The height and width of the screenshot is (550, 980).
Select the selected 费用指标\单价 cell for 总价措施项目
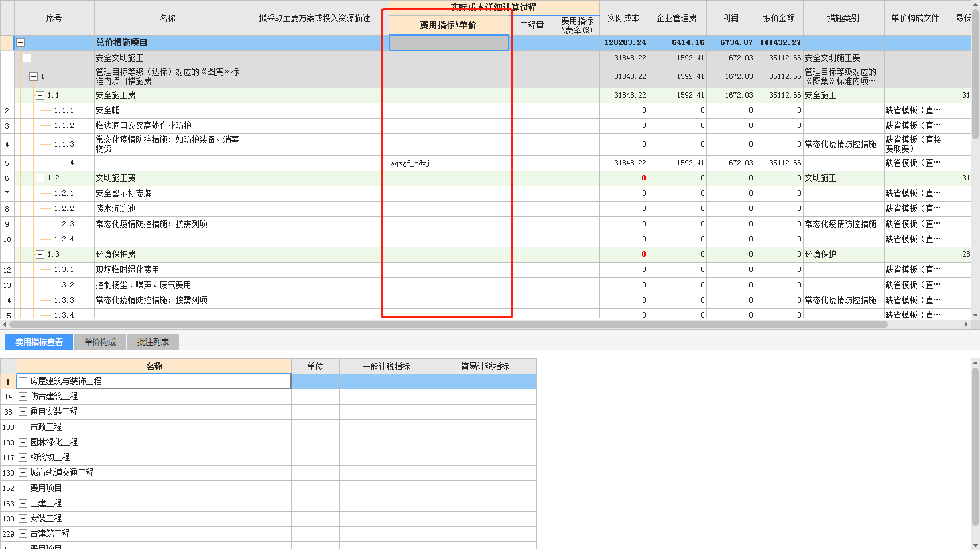pyautogui.click(x=449, y=42)
